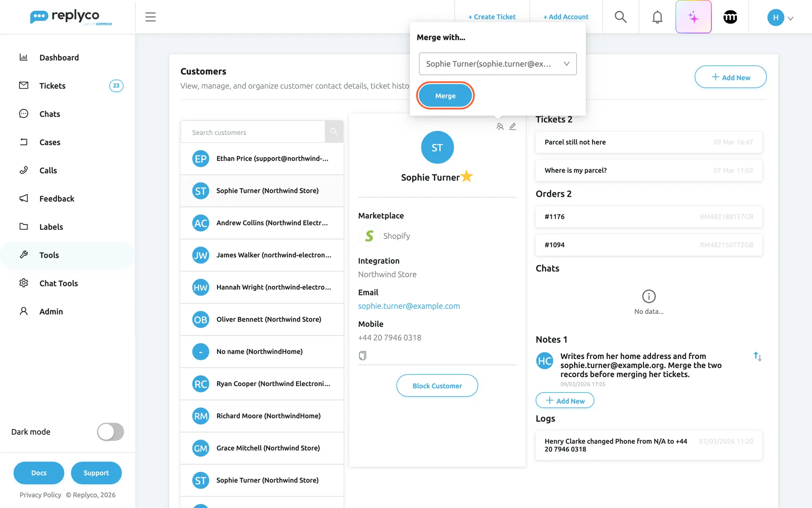The height and width of the screenshot is (508, 812).
Task: Open Privacy Policy link
Action: (40, 495)
